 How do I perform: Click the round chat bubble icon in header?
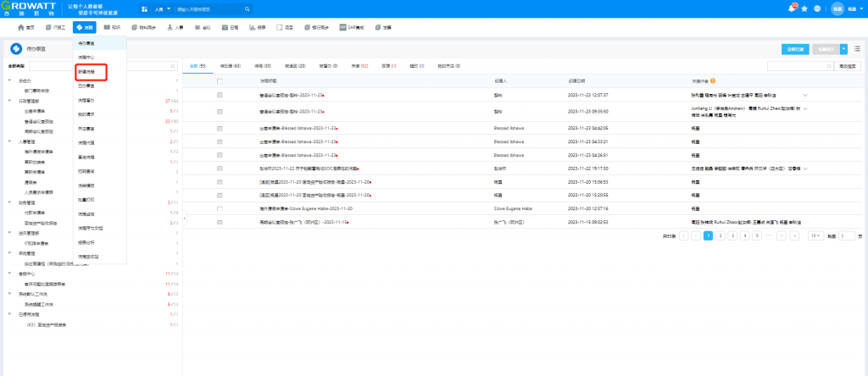tap(817, 8)
